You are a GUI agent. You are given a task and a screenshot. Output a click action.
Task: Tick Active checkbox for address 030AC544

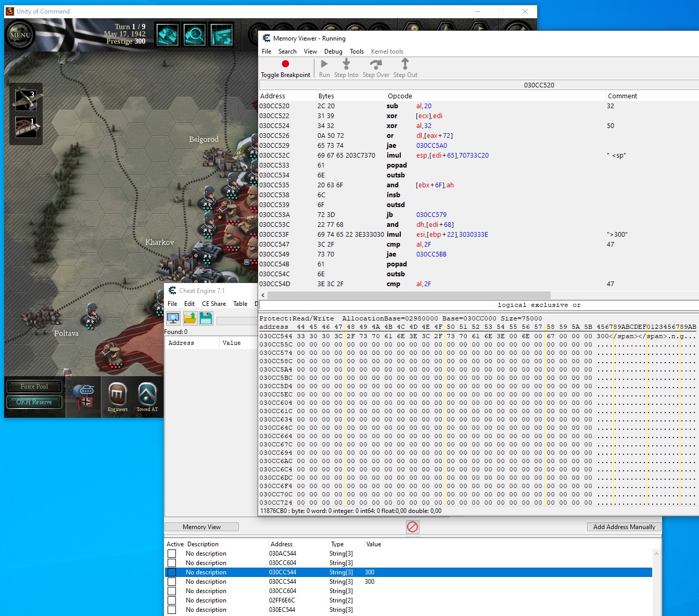[172, 554]
